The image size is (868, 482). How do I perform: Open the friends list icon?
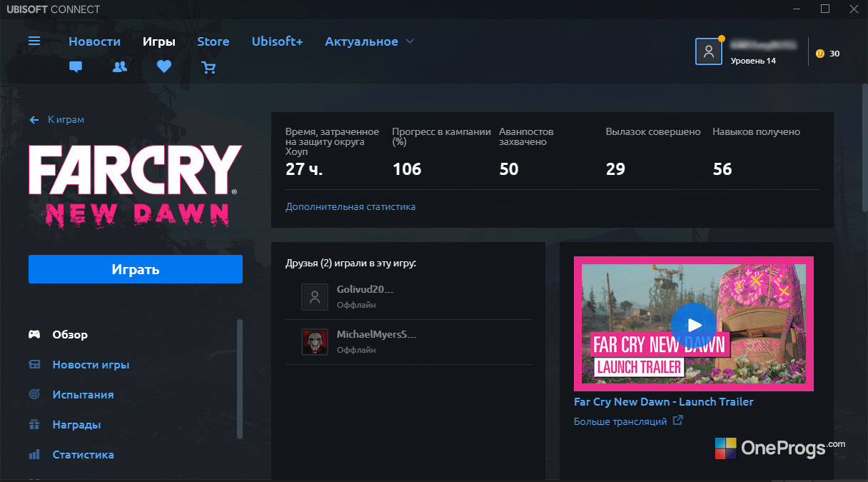pyautogui.click(x=120, y=67)
